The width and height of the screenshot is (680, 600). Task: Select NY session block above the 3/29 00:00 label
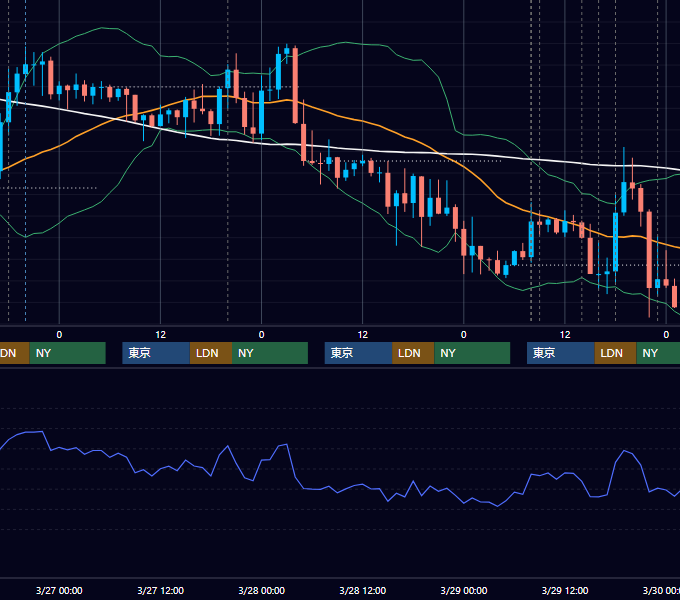point(472,353)
